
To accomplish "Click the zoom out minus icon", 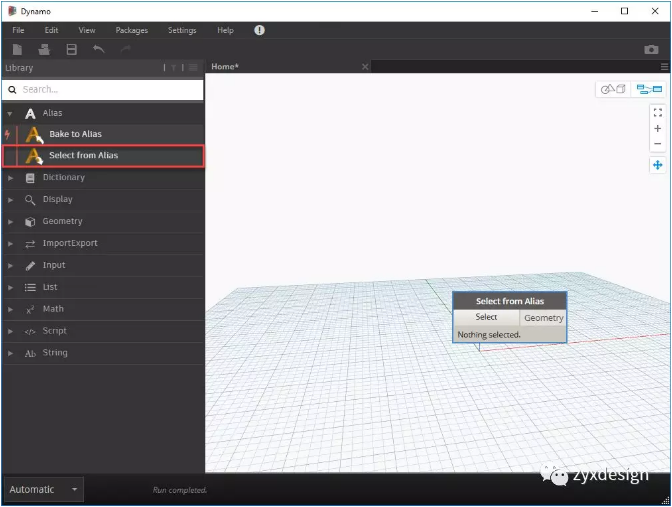I will click(x=657, y=144).
